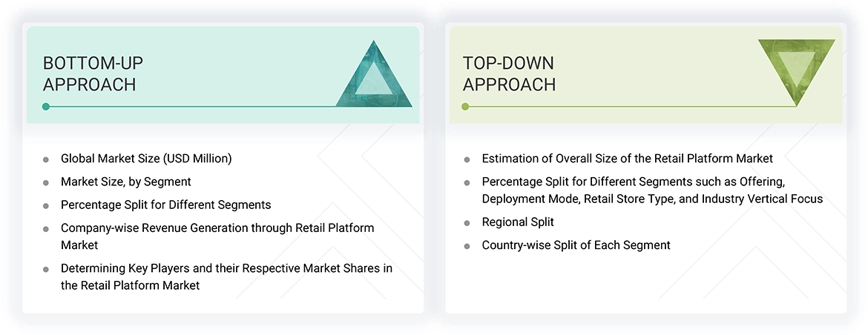Click Country-wise Split of Each Segment text
Screen dimensions: 868x335
pyautogui.click(x=576, y=245)
